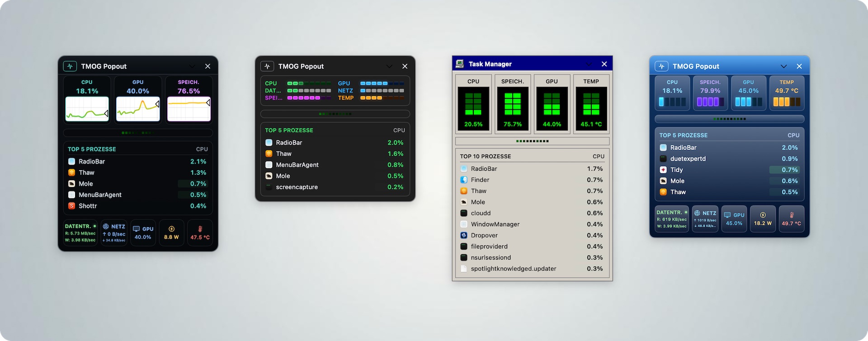Click the power bolt icon above 8.8 W
Viewport: 868px width, 341px height.
click(x=171, y=229)
